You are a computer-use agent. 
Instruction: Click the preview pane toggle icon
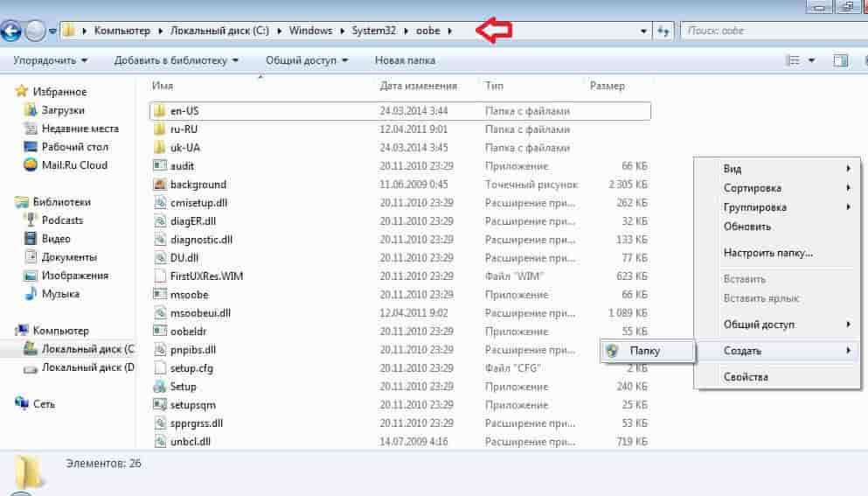(840, 60)
